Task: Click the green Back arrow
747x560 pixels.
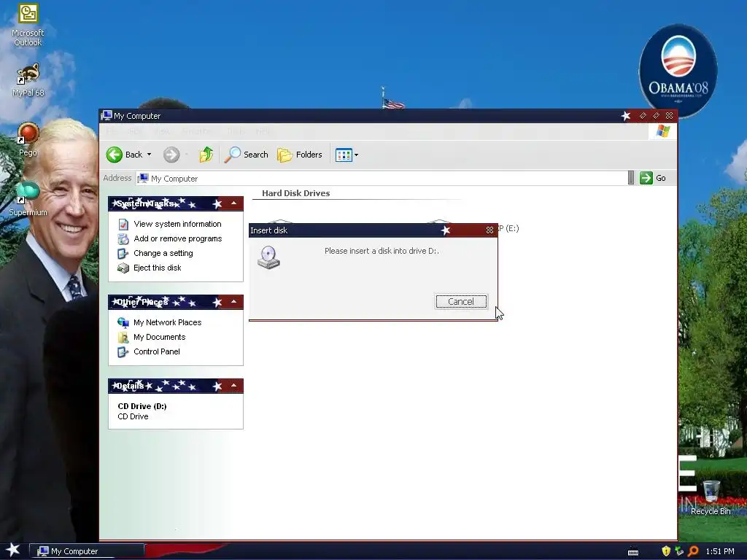Action: point(115,155)
